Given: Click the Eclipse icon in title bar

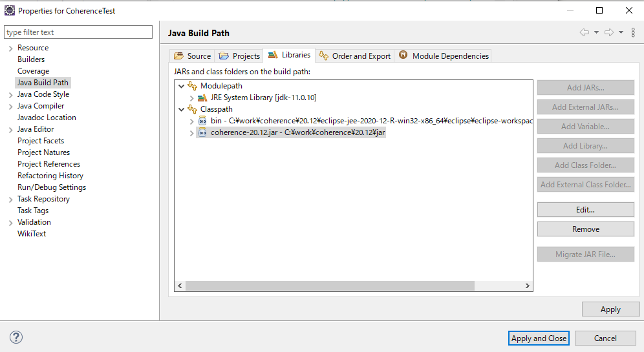Looking at the screenshot, I should pyautogui.click(x=10, y=10).
